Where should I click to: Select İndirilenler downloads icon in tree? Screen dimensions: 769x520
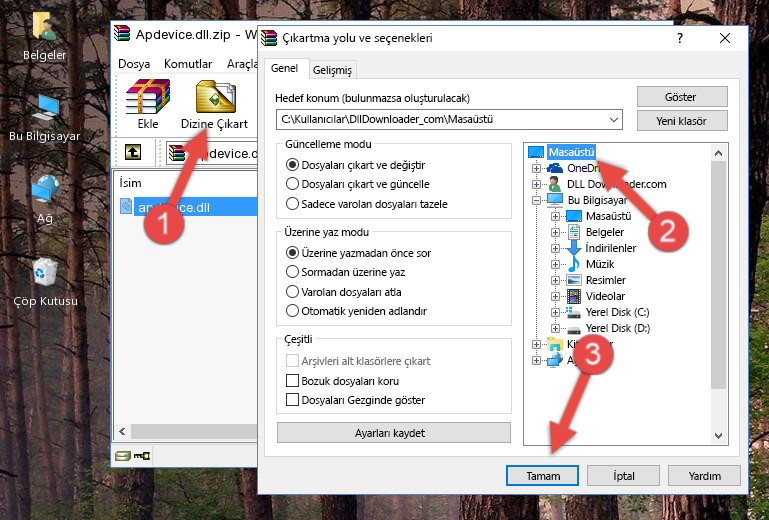(573, 248)
